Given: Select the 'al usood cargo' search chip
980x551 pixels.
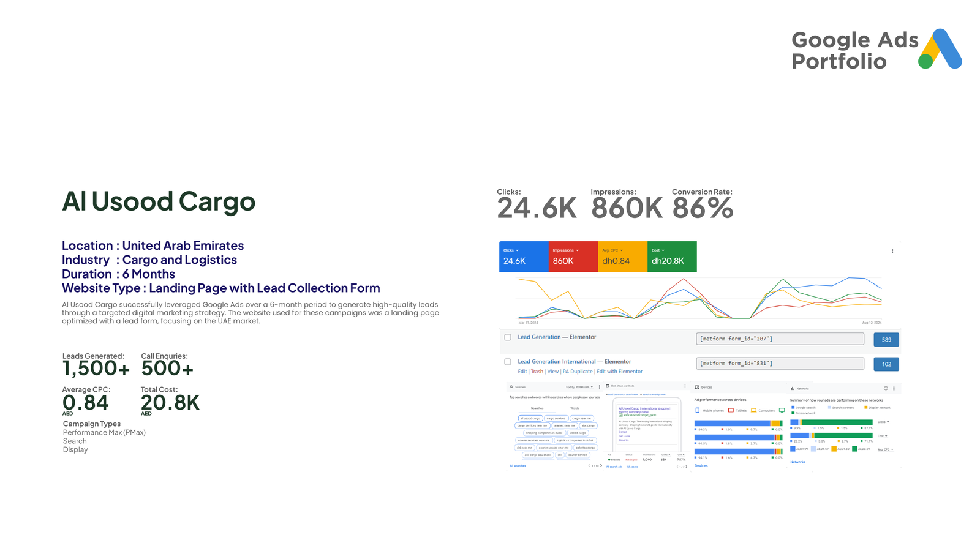Looking at the screenshot, I should click(x=530, y=418).
